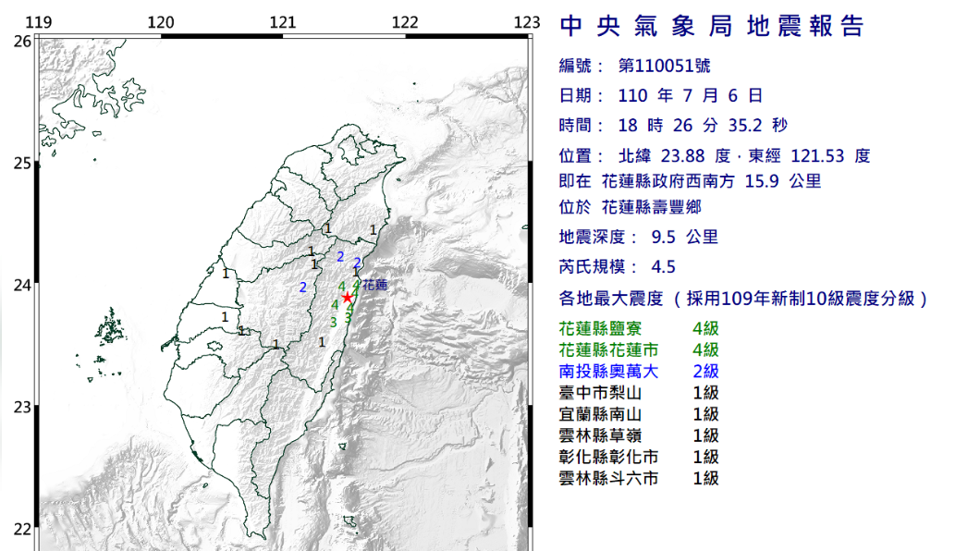Click the depth value 9.5 公里
Screen dimensions: 980x551
coord(684,237)
